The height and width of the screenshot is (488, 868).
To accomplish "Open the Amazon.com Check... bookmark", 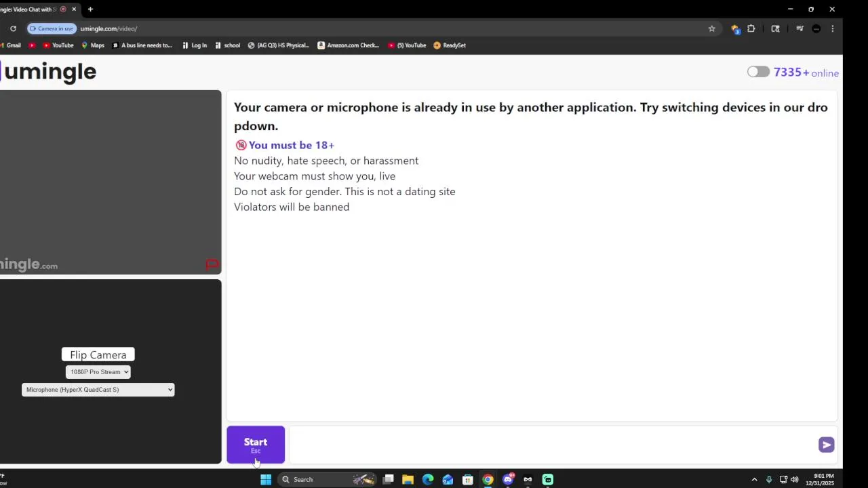I will click(x=349, y=45).
